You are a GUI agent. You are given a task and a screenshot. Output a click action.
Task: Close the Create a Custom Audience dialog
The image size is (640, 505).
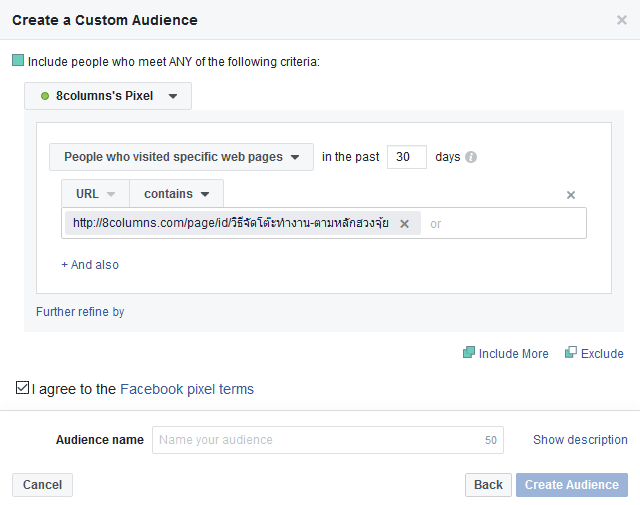coord(622,20)
